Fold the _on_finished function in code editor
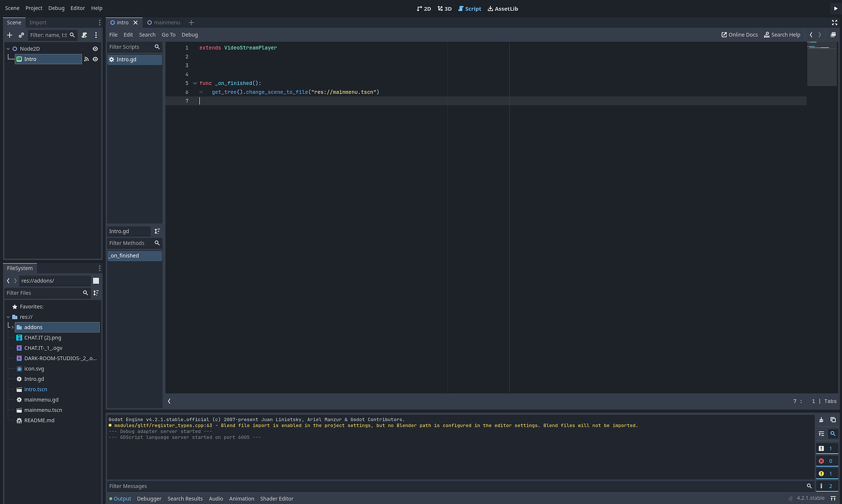This screenshot has height=504, width=842. click(x=195, y=83)
